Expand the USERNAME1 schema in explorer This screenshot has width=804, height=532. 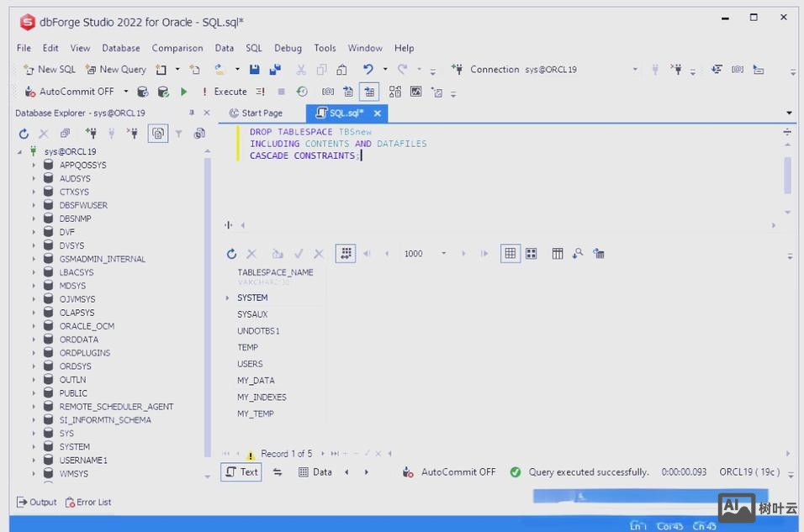(34, 461)
